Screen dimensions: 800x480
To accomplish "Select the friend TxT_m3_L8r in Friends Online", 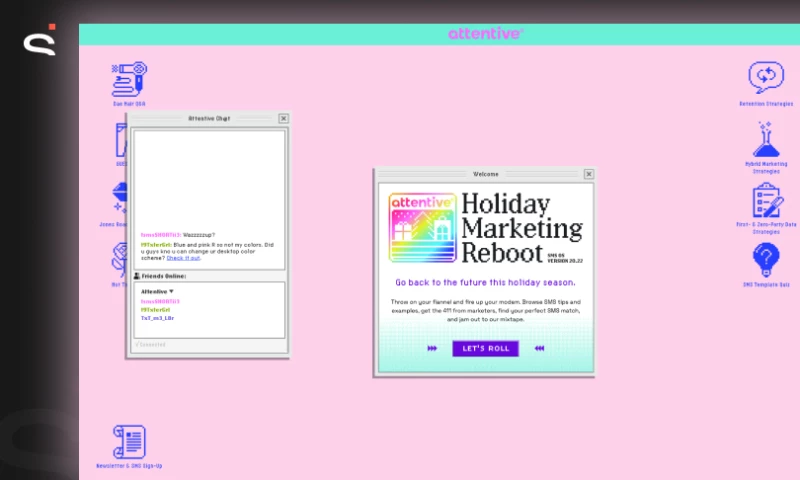I will pyautogui.click(x=157, y=318).
